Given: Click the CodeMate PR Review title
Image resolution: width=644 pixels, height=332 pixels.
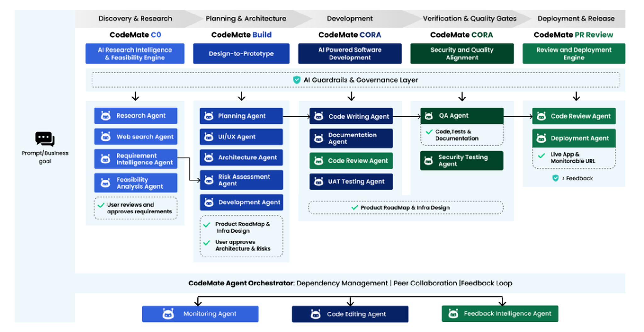Looking at the screenshot, I should click(573, 35).
